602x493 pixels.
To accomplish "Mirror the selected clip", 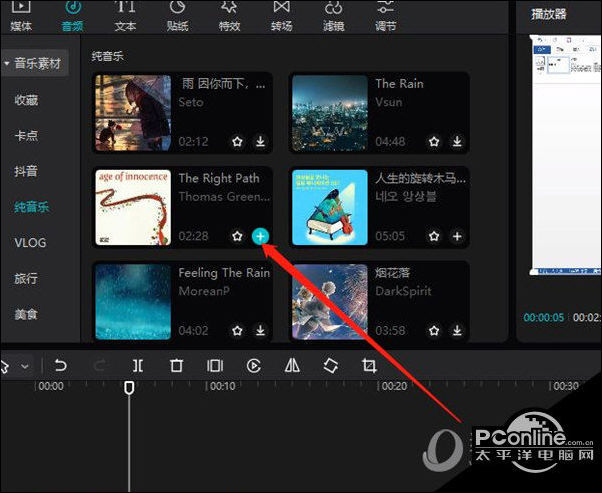I will click(292, 366).
